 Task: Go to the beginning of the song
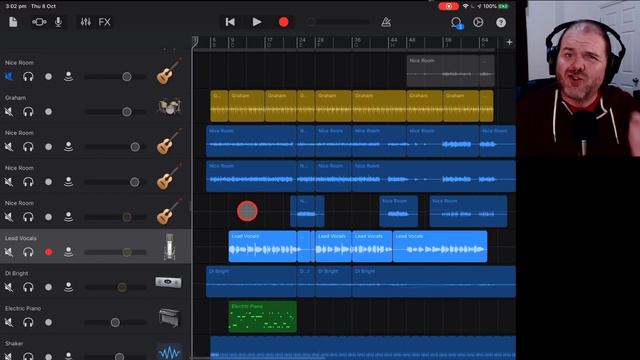[x=230, y=22]
